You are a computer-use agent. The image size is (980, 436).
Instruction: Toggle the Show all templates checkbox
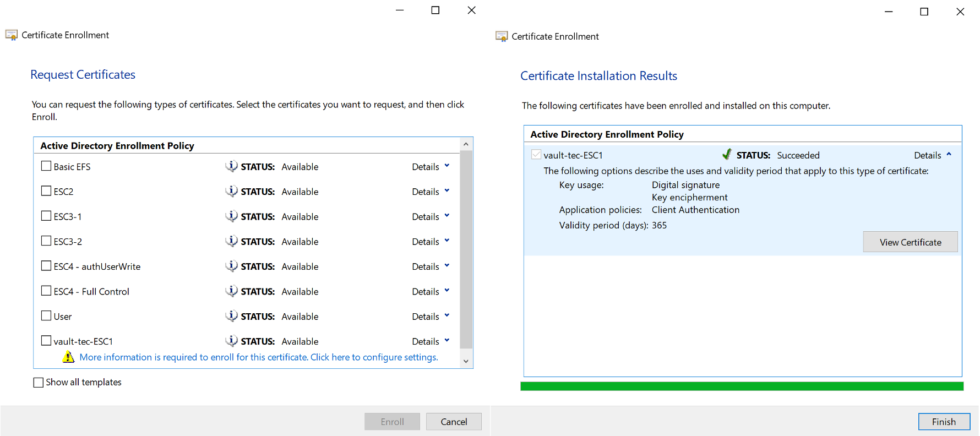(x=39, y=382)
